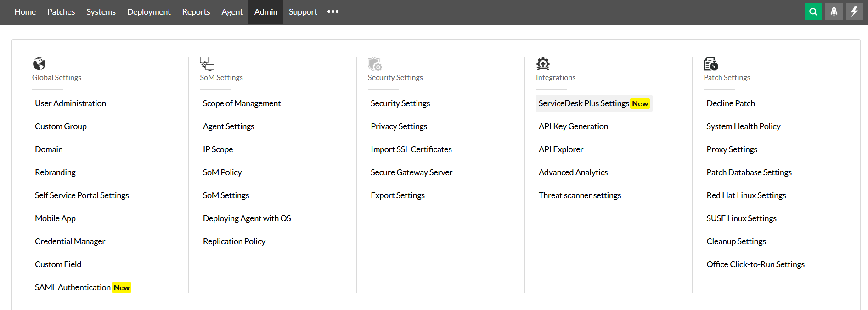
Task: Go to SAML Authentication page
Action: (73, 287)
